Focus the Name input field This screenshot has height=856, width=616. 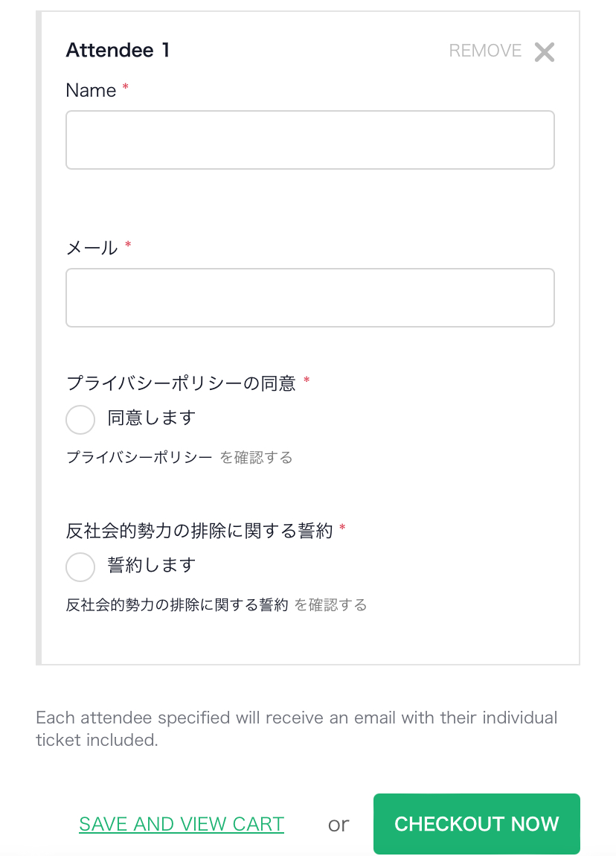[310, 140]
